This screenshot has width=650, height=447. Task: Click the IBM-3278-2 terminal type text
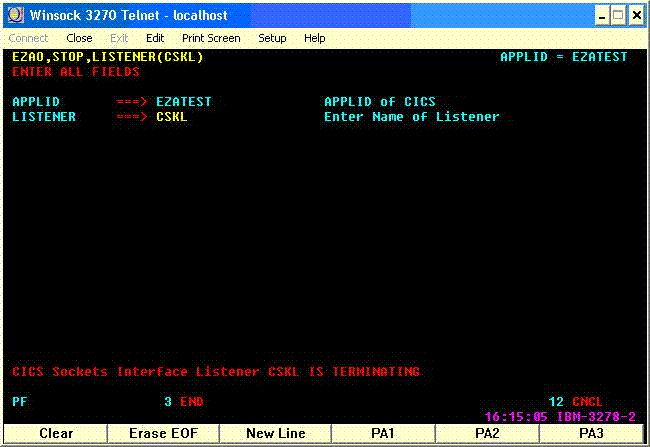(x=596, y=416)
